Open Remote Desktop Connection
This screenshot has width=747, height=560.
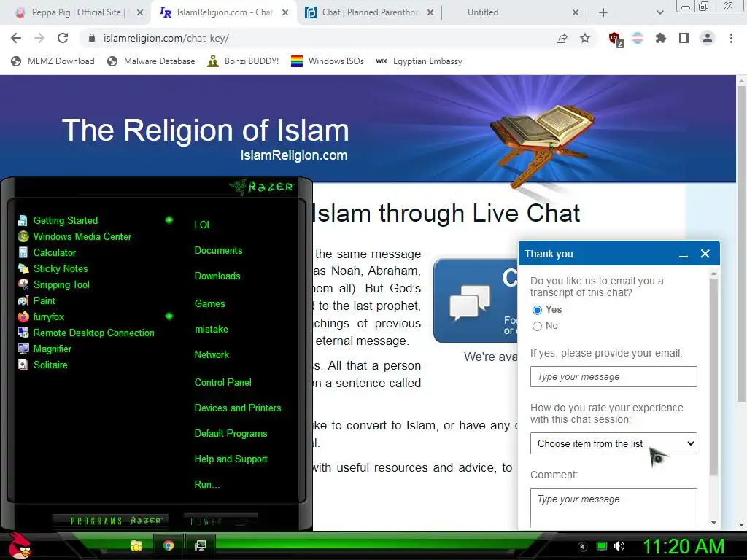tap(86, 332)
